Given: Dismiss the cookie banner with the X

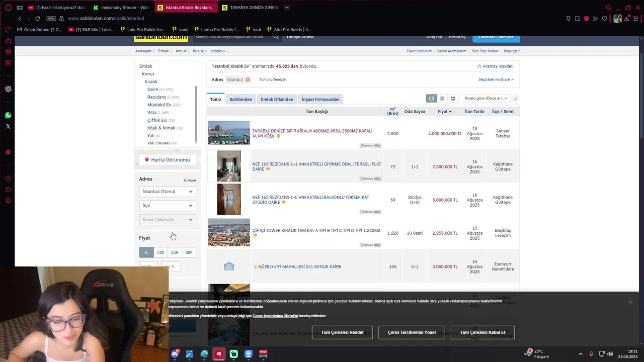Looking at the screenshot, I should coord(630,302).
